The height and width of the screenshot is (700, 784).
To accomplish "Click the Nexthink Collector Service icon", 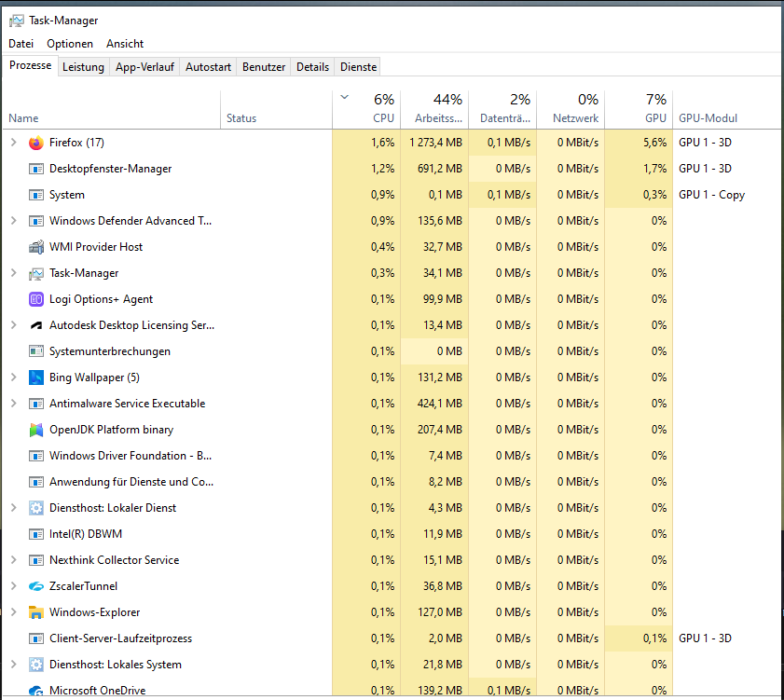I will tap(36, 560).
